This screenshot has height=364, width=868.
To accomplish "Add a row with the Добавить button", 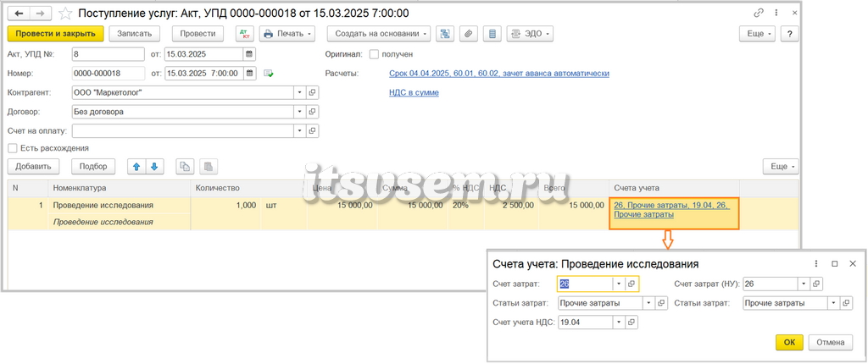I will [33, 167].
